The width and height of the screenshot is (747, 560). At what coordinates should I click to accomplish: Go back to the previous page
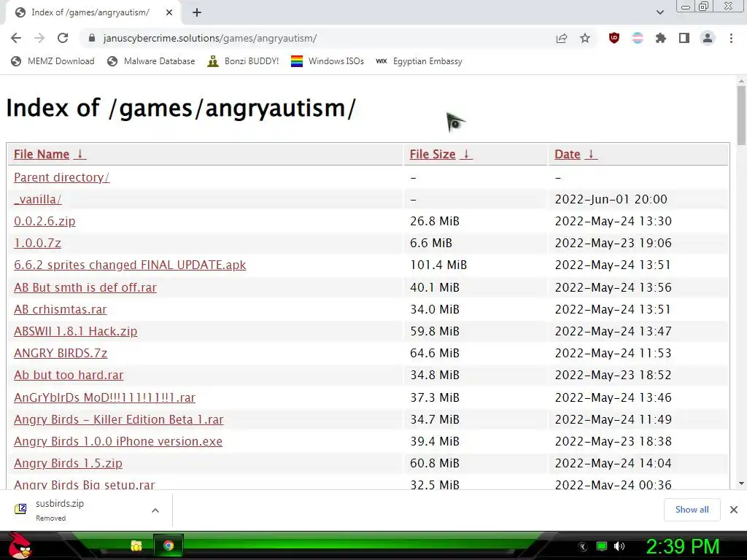[x=16, y=38]
